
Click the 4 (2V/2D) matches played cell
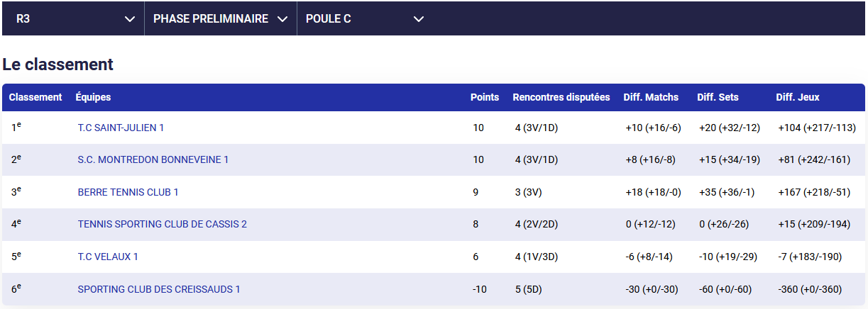click(x=537, y=225)
